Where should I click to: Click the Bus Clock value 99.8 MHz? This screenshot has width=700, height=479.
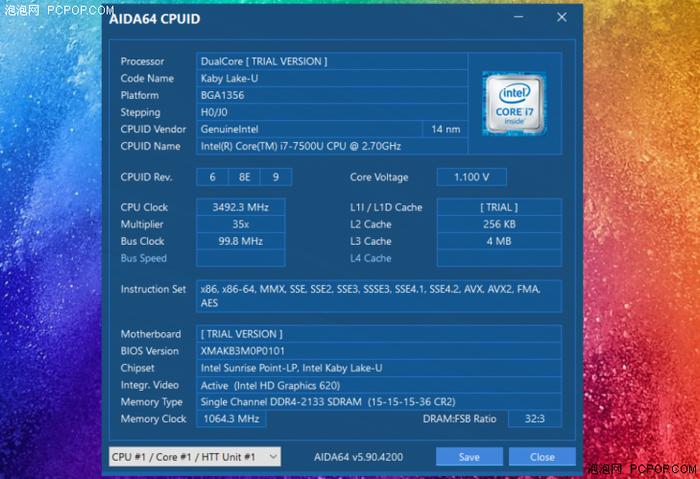pos(241,241)
